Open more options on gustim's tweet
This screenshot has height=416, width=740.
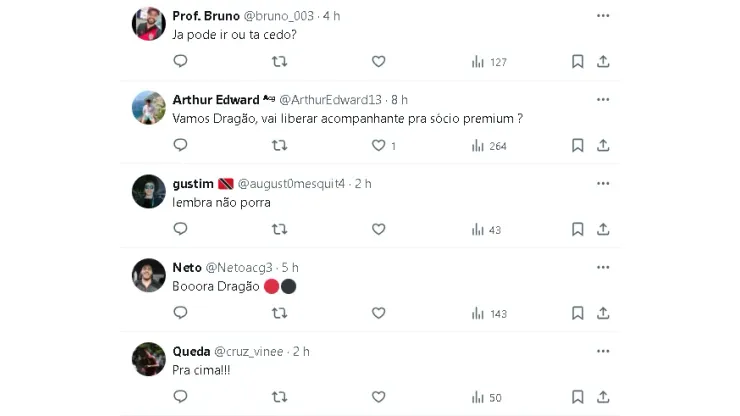click(603, 184)
